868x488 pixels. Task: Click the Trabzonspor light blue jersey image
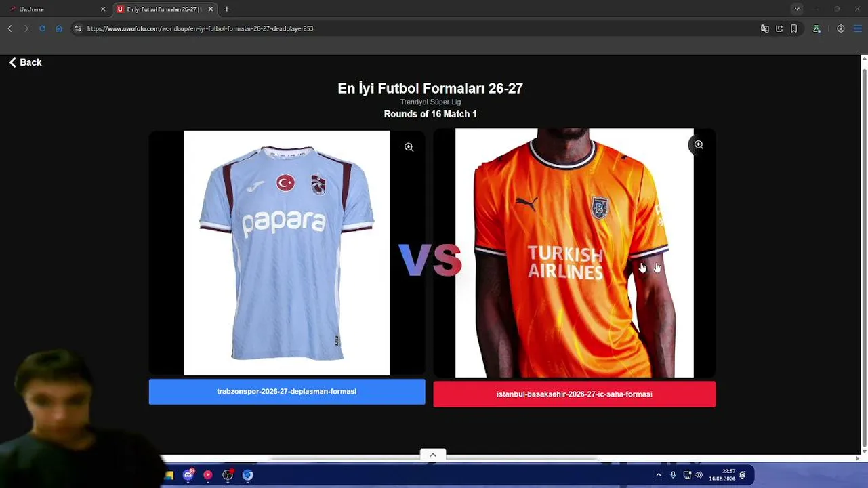coord(287,253)
